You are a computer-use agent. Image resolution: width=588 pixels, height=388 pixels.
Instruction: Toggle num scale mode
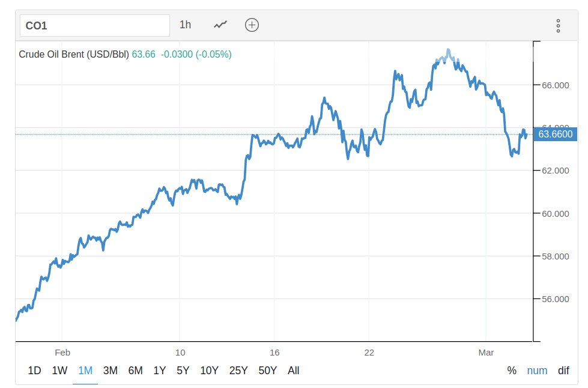click(537, 371)
